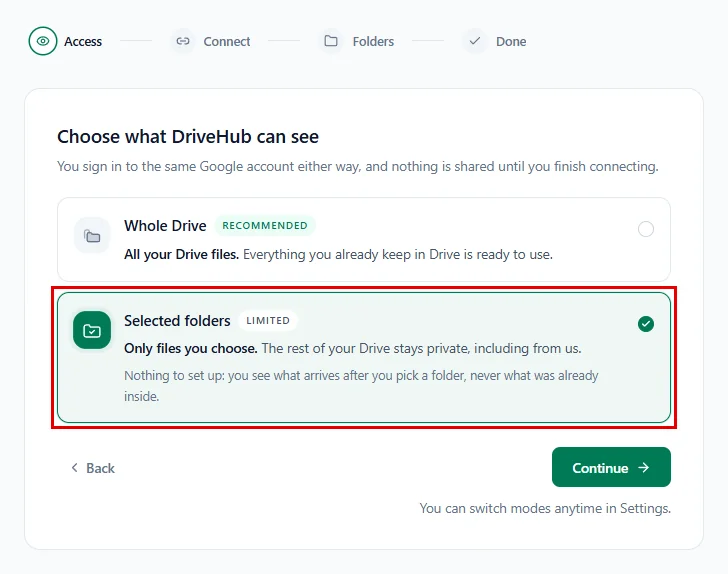
Task: Click the Back button
Action: 93,468
